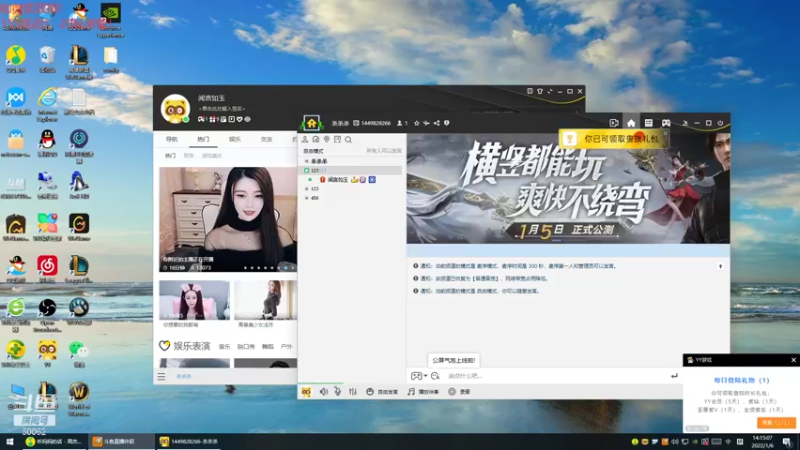The width and height of the screenshot is (800, 450).
Task: Click the chat message input field
Action: point(556,376)
